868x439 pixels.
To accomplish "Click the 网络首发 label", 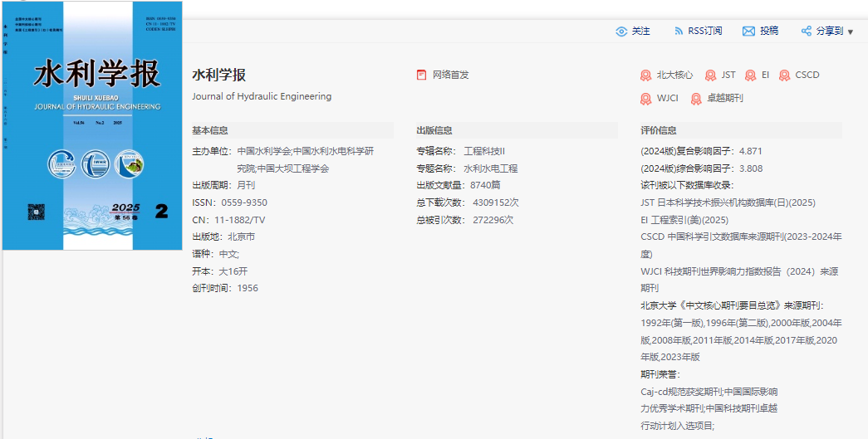I will 450,75.
